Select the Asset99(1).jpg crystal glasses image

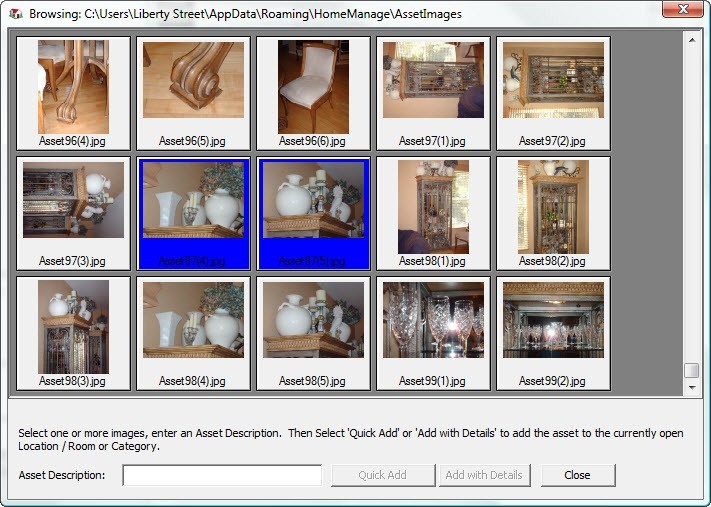(x=433, y=333)
